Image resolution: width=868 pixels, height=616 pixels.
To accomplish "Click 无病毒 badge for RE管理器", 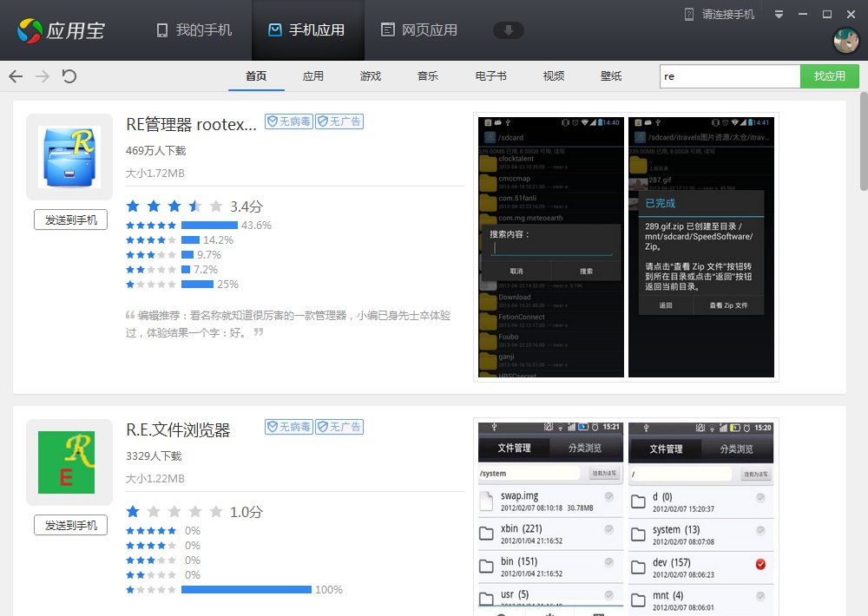I will coord(289,121).
